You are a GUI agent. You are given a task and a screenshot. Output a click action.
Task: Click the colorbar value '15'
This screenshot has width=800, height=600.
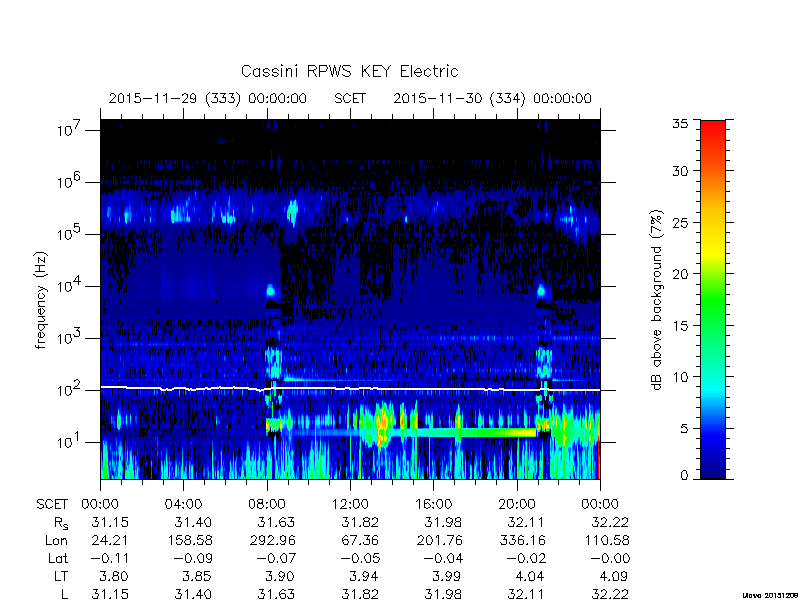tap(681, 326)
